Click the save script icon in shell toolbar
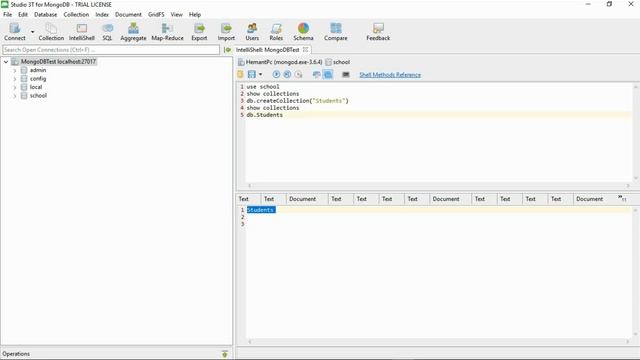This screenshot has width=640, height=360. [251, 74]
